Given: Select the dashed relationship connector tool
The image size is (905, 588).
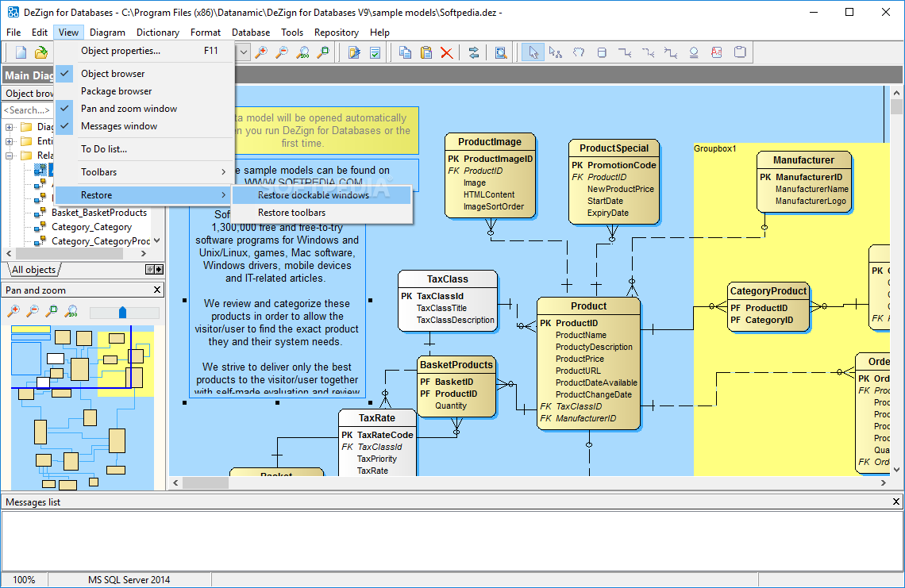Looking at the screenshot, I should click(x=648, y=52).
